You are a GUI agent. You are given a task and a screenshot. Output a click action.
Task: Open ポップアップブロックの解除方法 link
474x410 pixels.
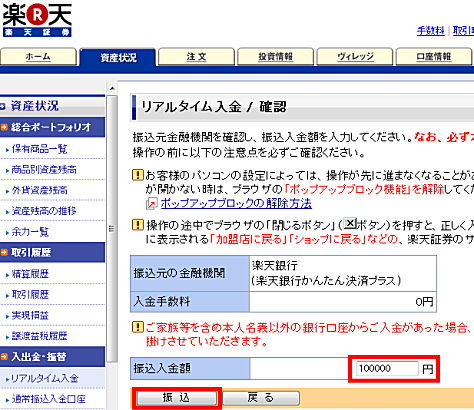(x=236, y=203)
